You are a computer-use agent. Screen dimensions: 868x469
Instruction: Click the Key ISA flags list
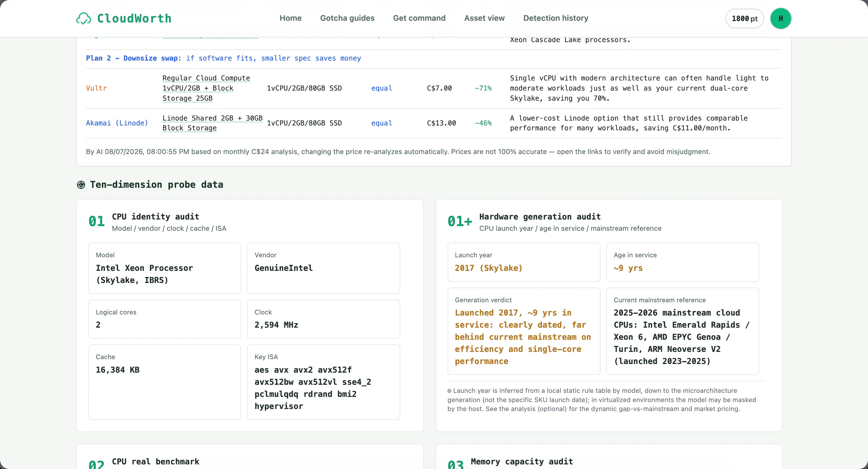[313, 388]
